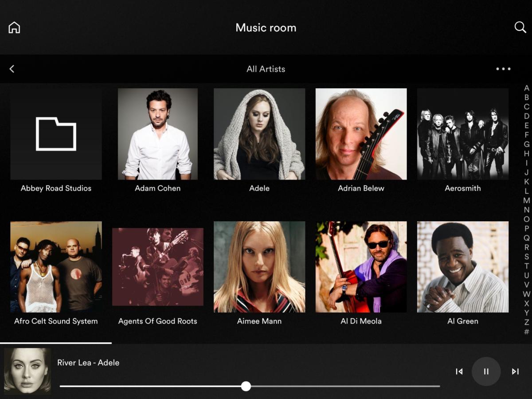Open Agents Of Good Roots image
This screenshot has height=399, width=532.
coord(158,267)
